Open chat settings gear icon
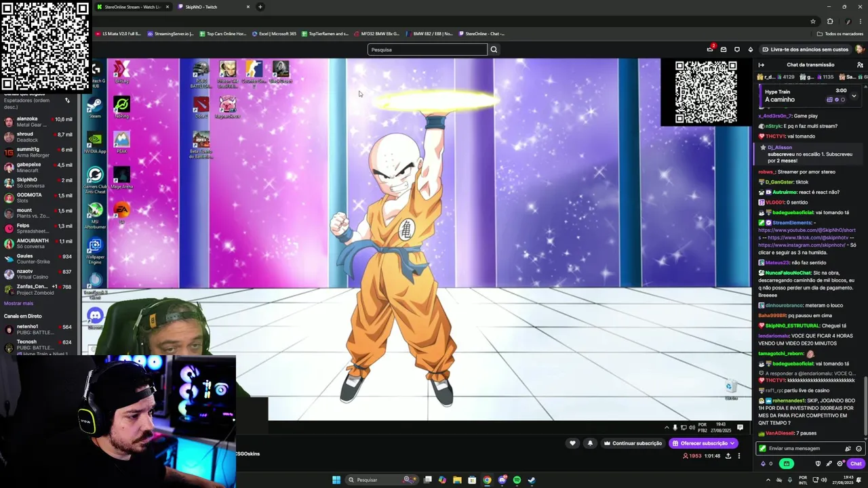Image resolution: width=868 pixels, height=488 pixels. pos(840,464)
